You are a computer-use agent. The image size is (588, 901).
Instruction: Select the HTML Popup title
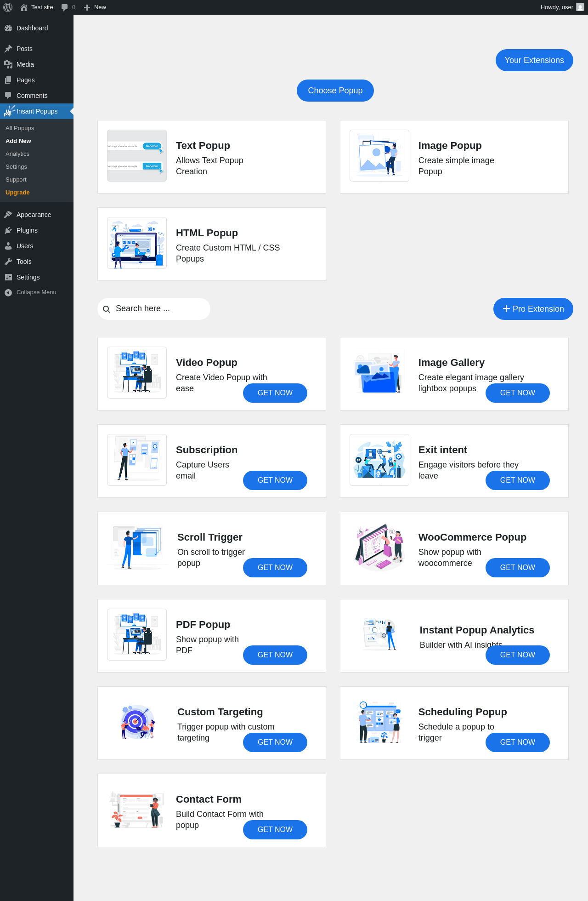click(x=207, y=233)
